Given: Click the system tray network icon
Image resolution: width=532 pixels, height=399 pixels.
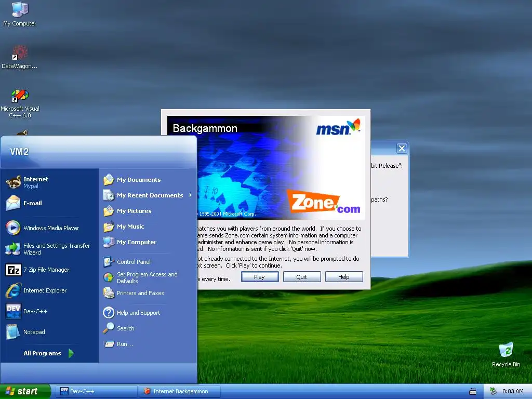Looking at the screenshot, I should click(494, 391).
